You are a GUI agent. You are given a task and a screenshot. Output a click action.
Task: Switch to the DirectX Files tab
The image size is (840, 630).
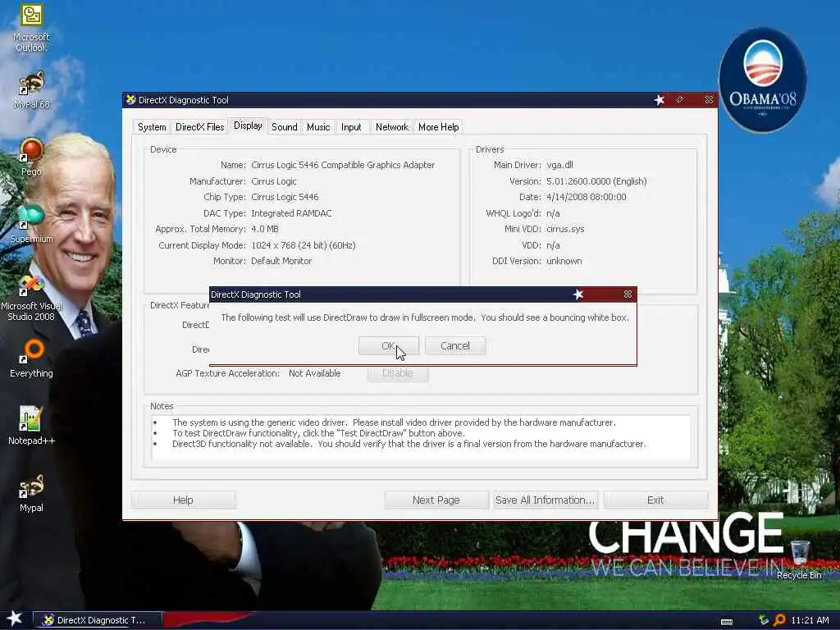coord(200,127)
